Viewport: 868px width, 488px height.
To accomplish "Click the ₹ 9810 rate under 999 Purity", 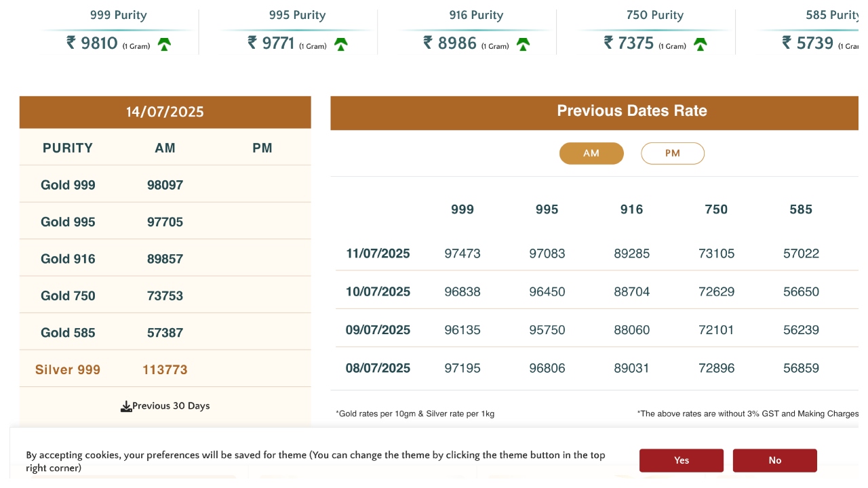I will [92, 43].
